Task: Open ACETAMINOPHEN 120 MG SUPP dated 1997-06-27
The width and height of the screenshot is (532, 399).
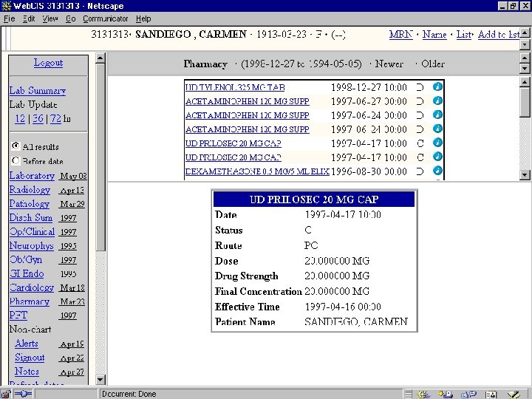Action: (x=248, y=101)
